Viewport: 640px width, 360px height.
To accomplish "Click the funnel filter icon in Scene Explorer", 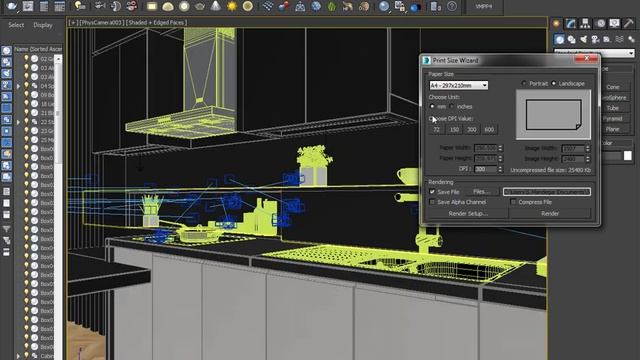I will (7, 229).
